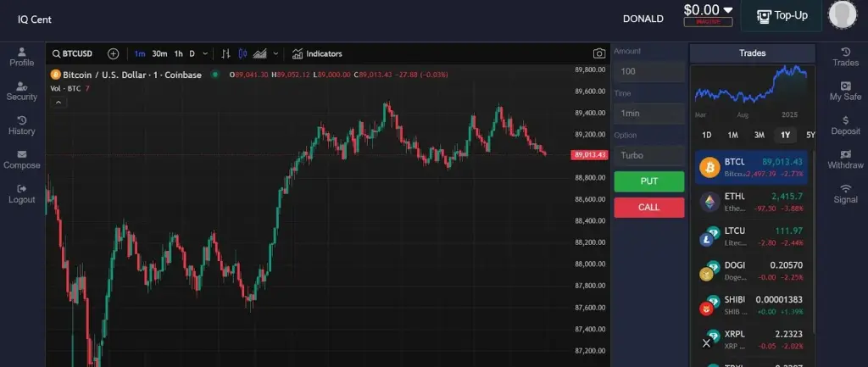Open the Security section
Viewport: 868px width, 367px height.
click(21, 92)
